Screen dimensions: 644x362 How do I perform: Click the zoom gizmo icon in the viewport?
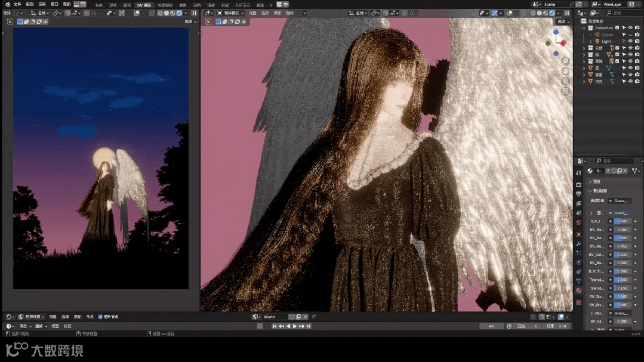coord(566,61)
